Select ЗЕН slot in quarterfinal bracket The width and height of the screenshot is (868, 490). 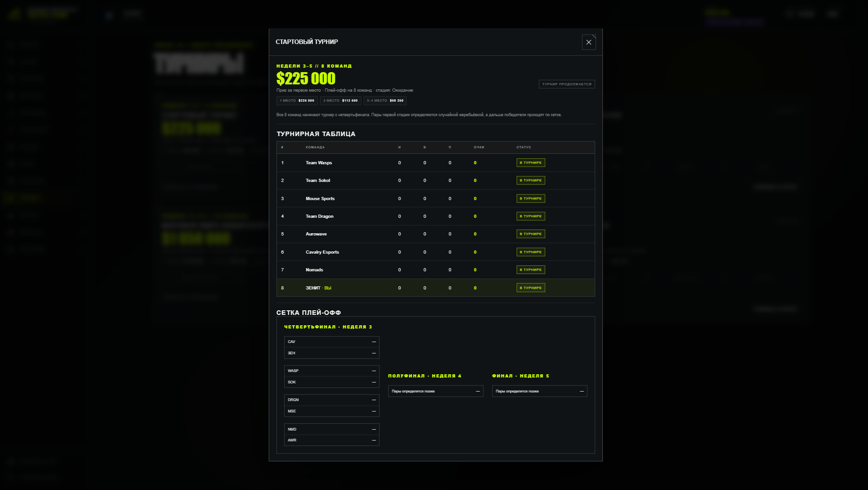[332, 353]
